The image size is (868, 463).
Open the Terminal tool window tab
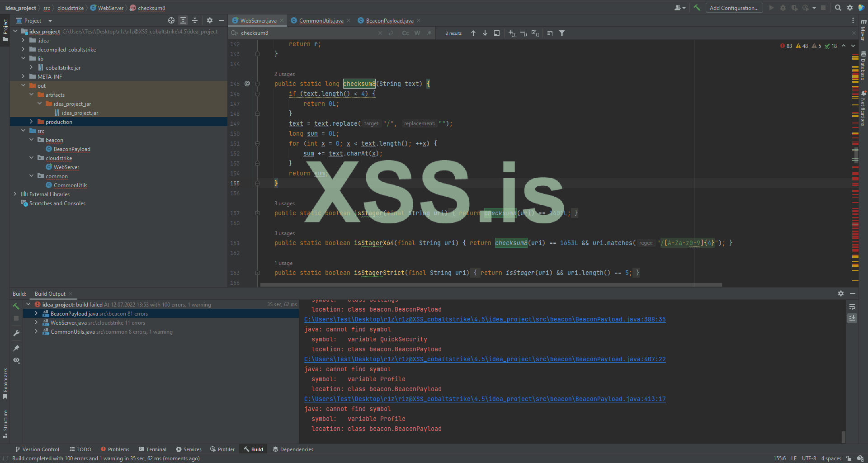tap(152, 449)
